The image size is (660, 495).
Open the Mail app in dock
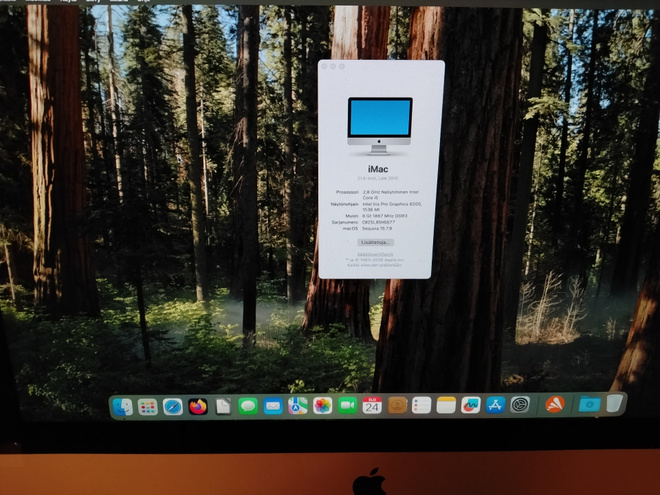(x=273, y=406)
